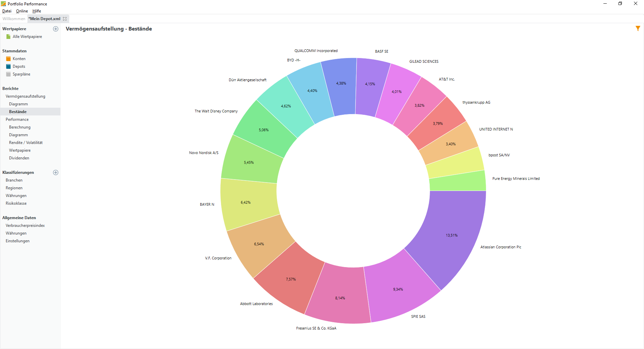Click the Pure Energy Minerals Limited label

(516, 179)
